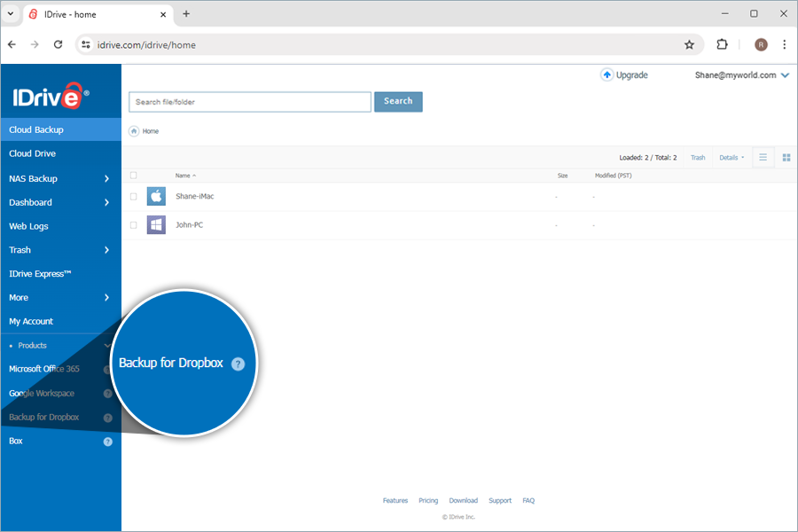Expand the Trash submenu chevron in sidebar
This screenshot has height=532, width=798.
[106, 250]
